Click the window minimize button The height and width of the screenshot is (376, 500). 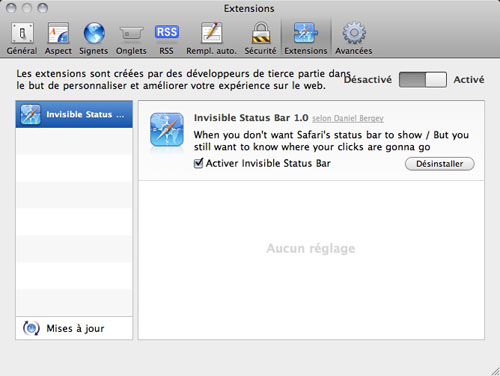pos(27,8)
